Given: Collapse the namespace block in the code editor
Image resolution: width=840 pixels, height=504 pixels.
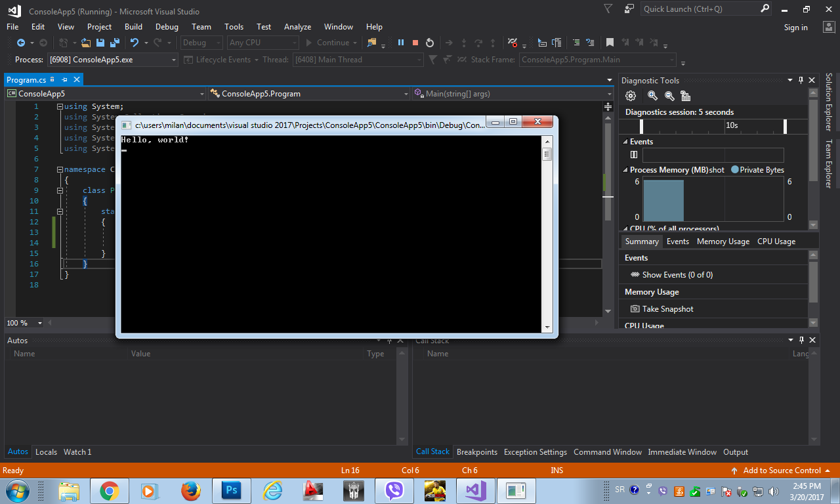Looking at the screenshot, I should click(60, 169).
